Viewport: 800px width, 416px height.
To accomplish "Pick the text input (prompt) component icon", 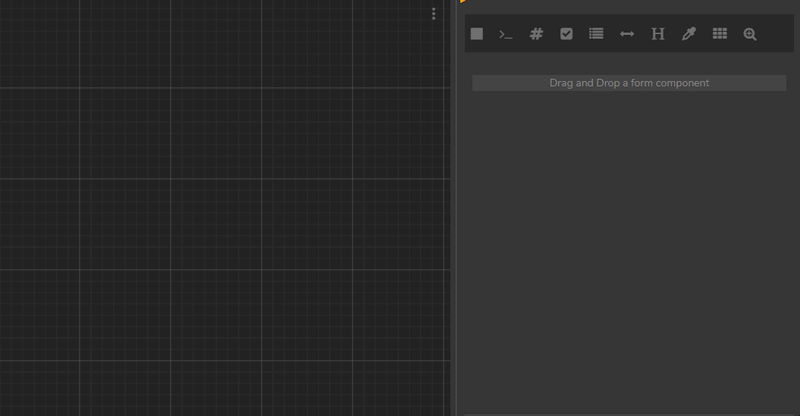I will pos(506,34).
